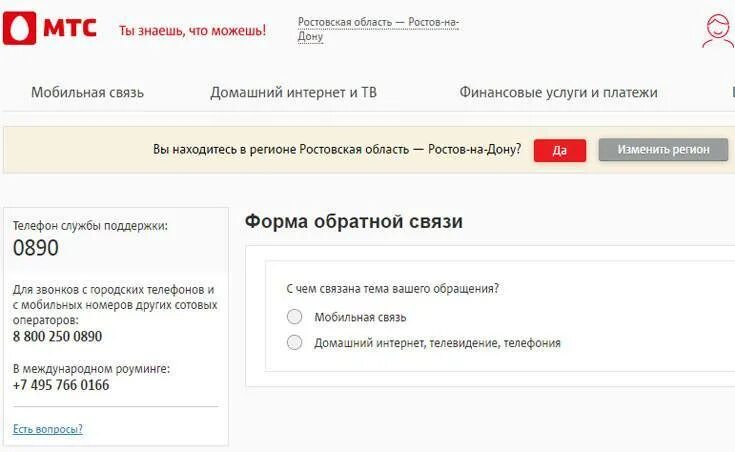This screenshot has height=452, width=735.
Task: Select the Мобильная связь radio button
Action: [x=294, y=317]
